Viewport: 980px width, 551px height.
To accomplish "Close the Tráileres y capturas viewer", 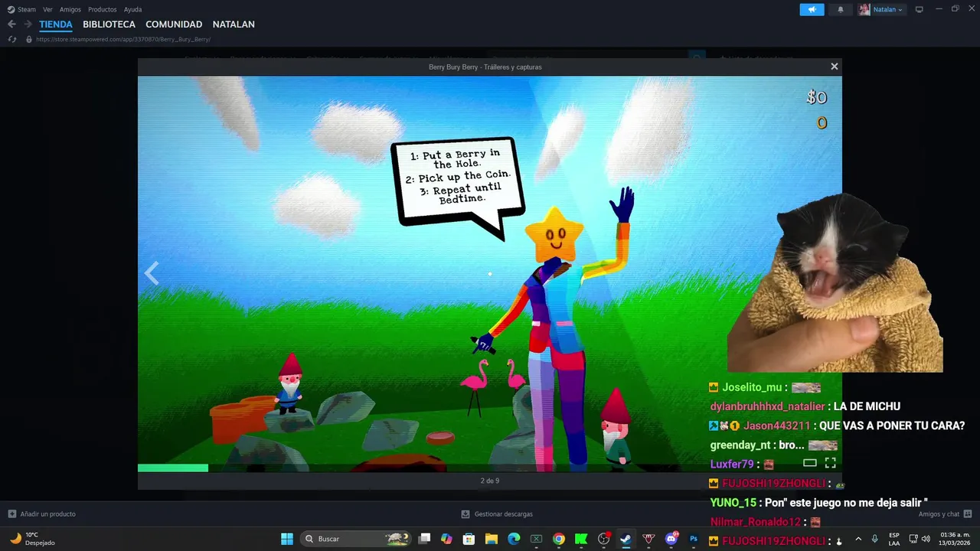I will tap(835, 67).
